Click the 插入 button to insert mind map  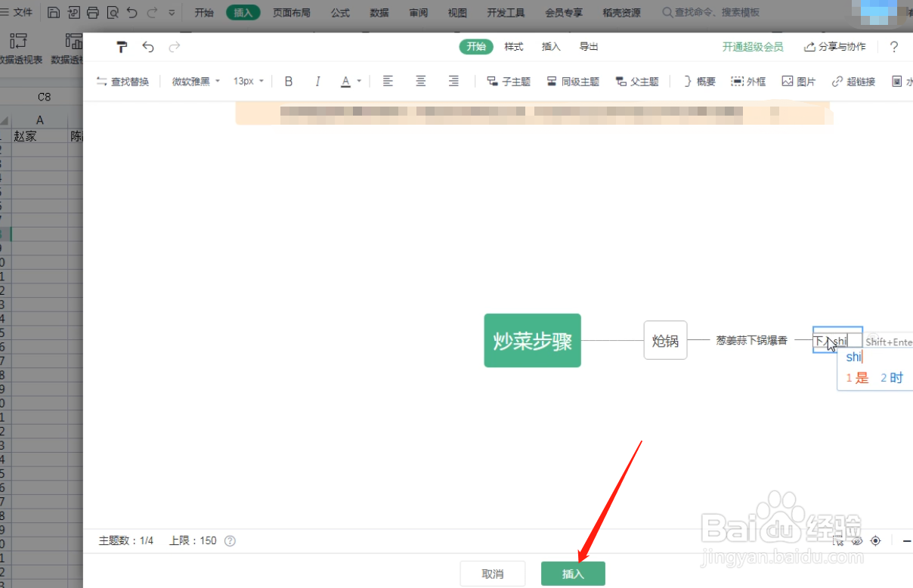click(573, 573)
